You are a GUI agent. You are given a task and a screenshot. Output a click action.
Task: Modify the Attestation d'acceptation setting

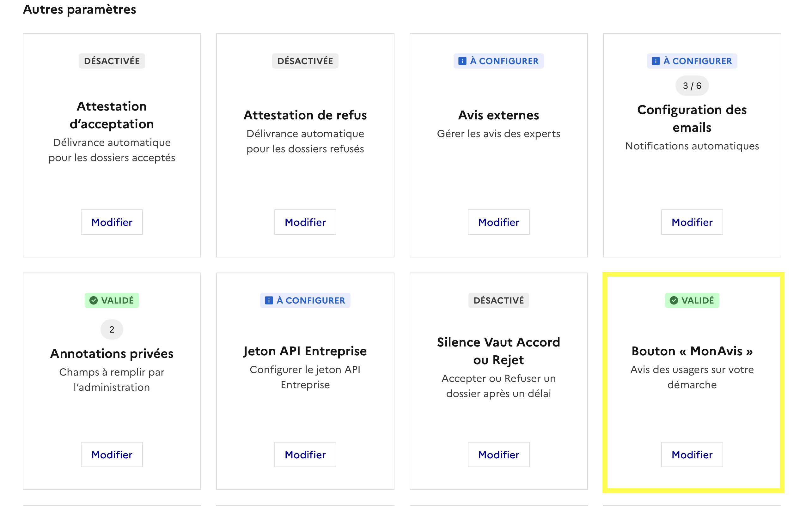click(x=112, y=222)
